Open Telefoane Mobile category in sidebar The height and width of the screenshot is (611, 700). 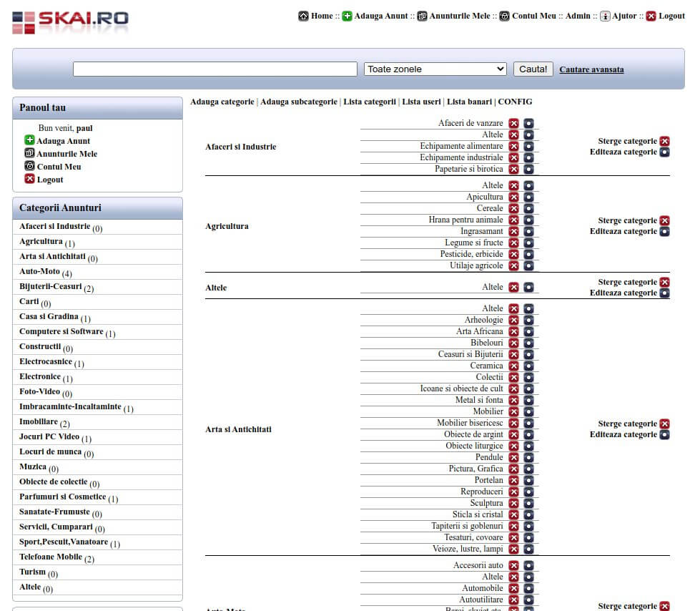click(51, 557)
